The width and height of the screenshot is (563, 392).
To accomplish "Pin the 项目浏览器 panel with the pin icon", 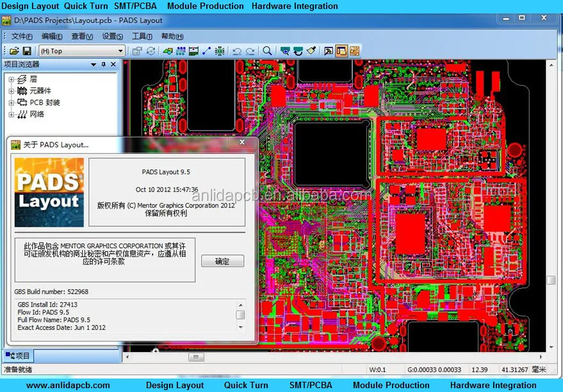I will click(x=104, y=64).
